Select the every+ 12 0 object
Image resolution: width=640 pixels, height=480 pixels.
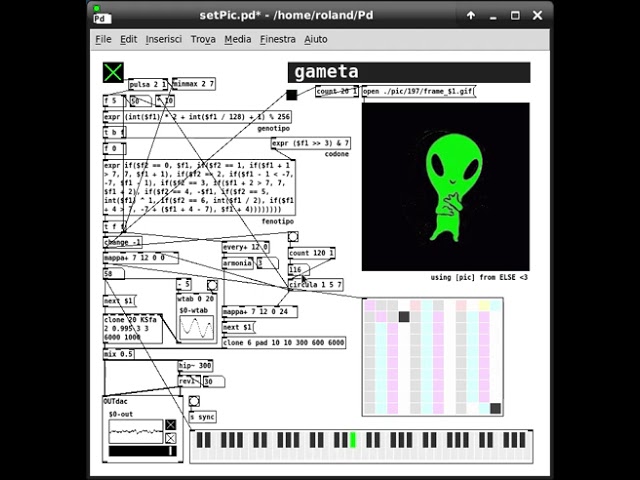click(x=246, y=247)
